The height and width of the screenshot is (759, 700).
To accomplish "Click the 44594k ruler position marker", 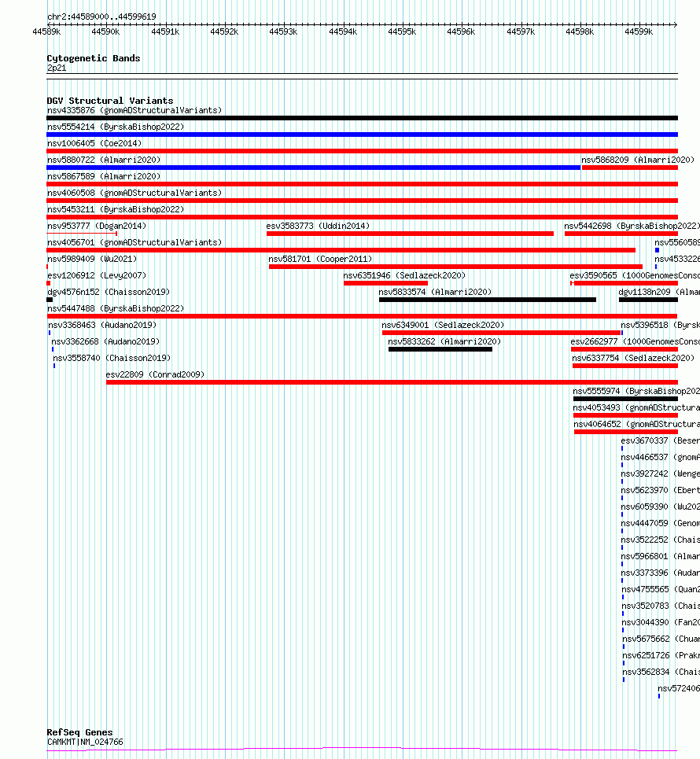I will pos(343,31).
